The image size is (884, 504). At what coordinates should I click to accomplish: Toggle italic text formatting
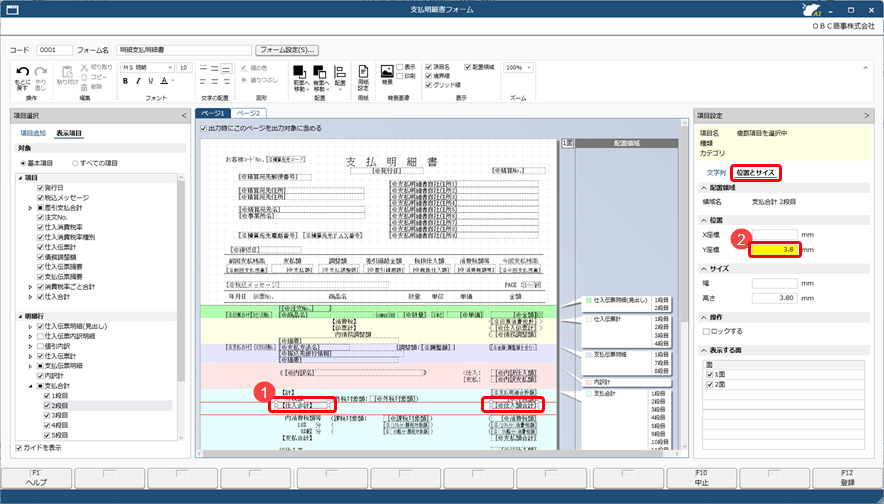coord(138,81)
